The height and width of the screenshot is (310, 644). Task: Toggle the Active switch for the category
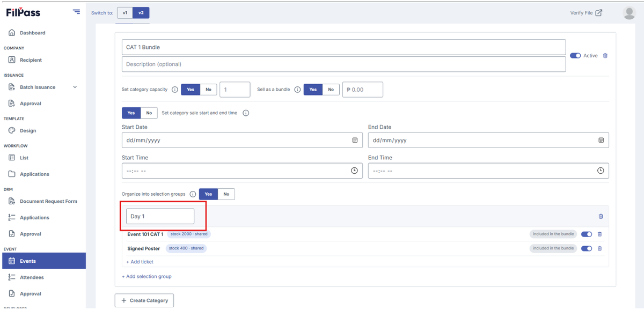[x=575, y=56]
